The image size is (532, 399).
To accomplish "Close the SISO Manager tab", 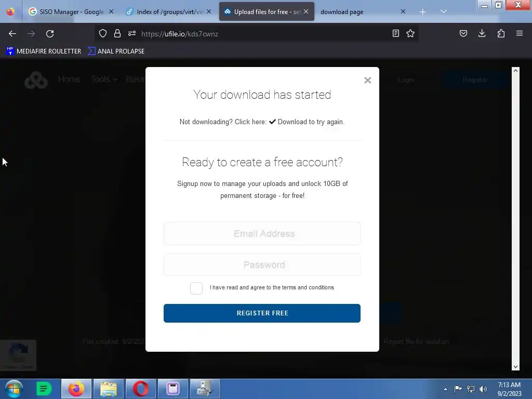I will 111,11.
